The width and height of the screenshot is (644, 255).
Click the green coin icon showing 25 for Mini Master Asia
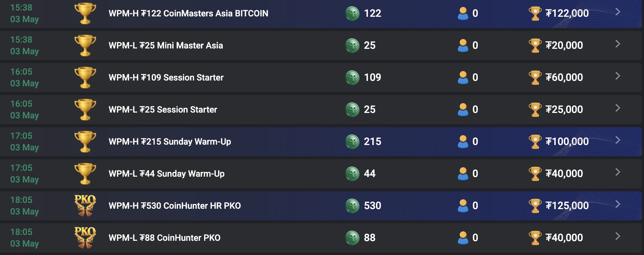pyautogui.click(x=353, y=46)
